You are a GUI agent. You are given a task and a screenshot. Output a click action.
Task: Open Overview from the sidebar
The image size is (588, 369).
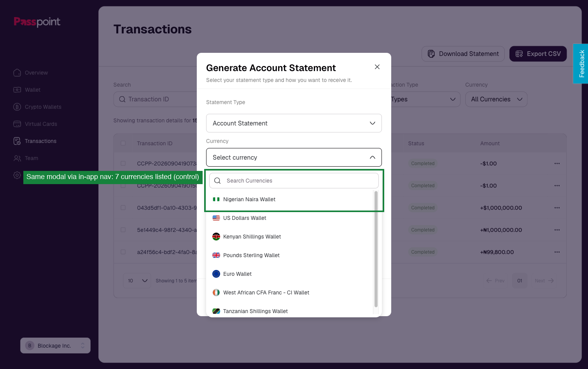36,73
